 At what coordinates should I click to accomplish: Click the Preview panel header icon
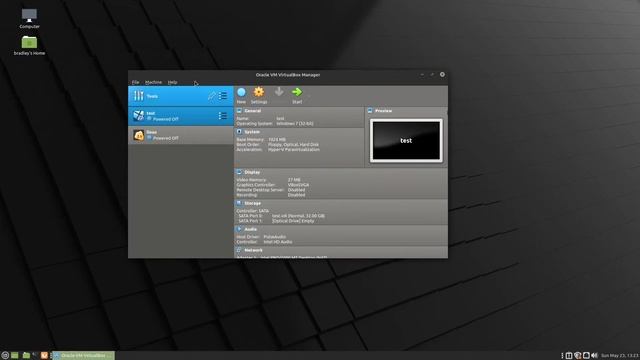point(370,111)
